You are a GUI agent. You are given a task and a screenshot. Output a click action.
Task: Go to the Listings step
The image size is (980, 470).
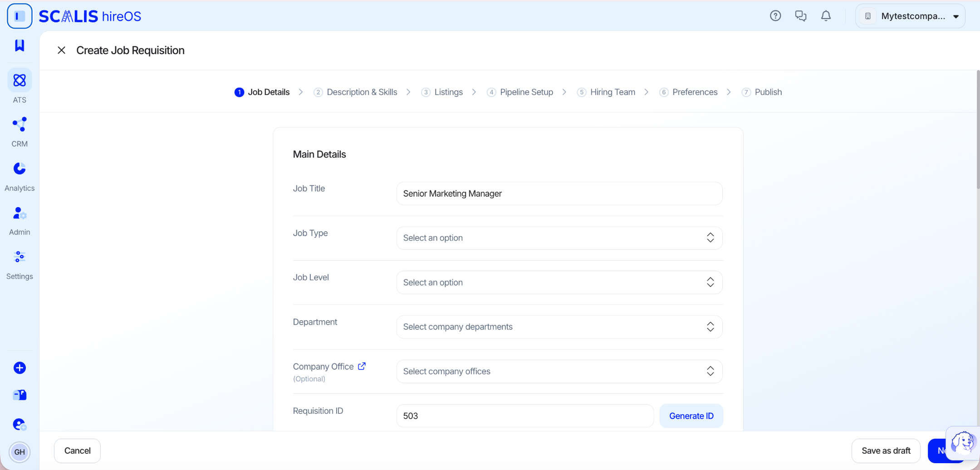pyautogui.click(x=442, y=92)
